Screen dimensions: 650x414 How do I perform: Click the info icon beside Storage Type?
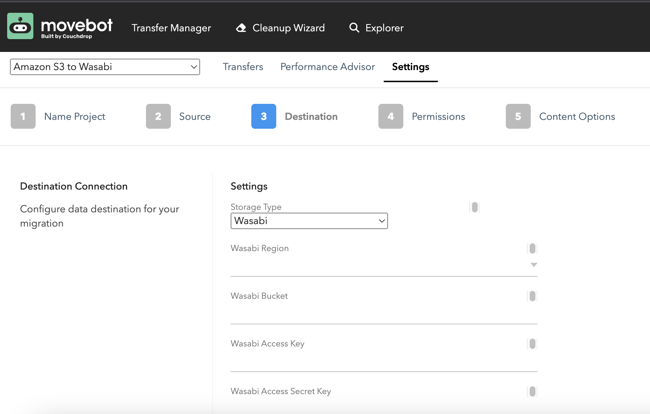pyautogui.click(x=474, y=207)
